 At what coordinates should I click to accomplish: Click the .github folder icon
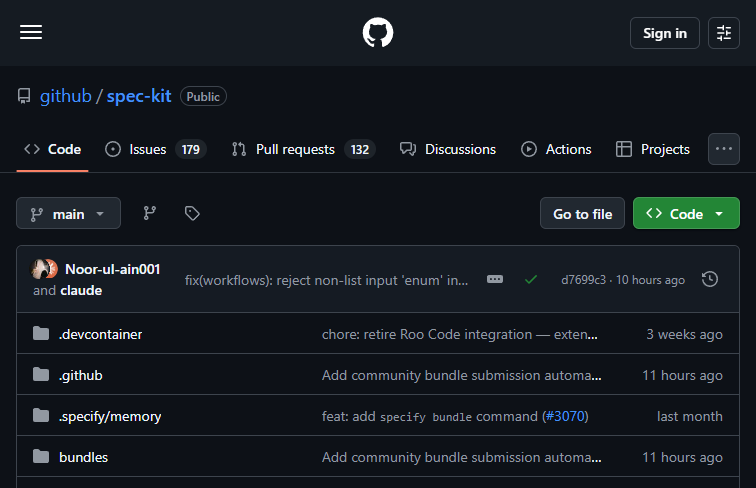41,374
